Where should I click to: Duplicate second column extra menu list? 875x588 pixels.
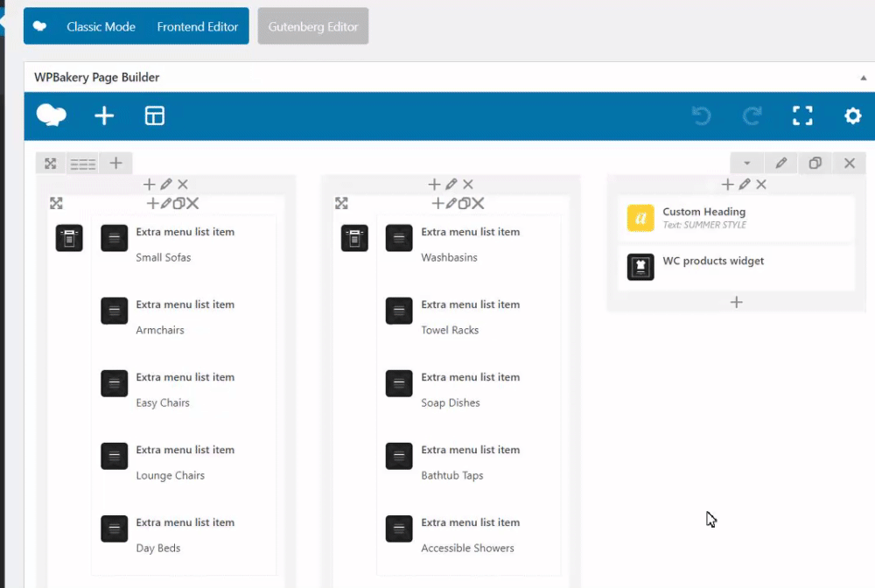[464, 204]
